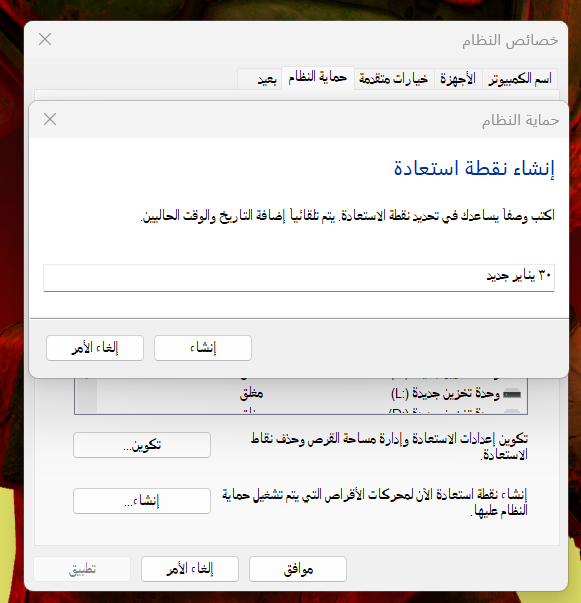Click the L: drive icon in list
This screenshot has height=603, width=581.
(512, 394)
